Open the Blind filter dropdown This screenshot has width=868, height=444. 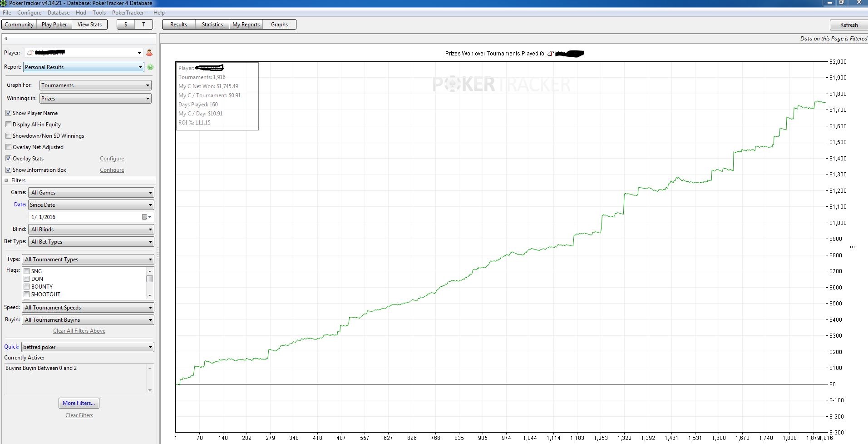tap(91, 229)
